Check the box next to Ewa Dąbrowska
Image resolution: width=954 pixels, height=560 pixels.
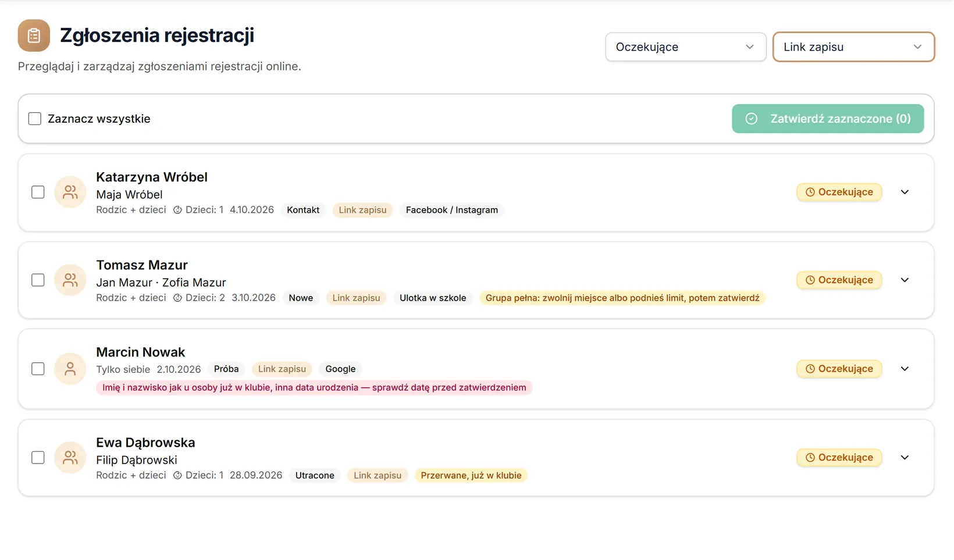[38, 458]
